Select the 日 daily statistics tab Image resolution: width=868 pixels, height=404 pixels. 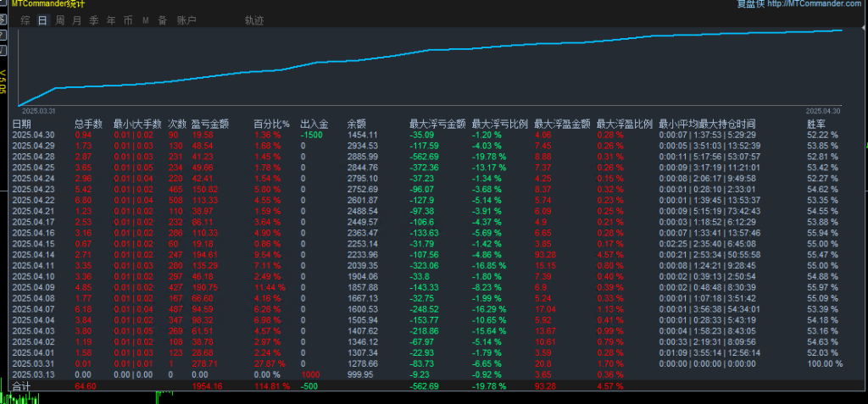coord(42,19)
